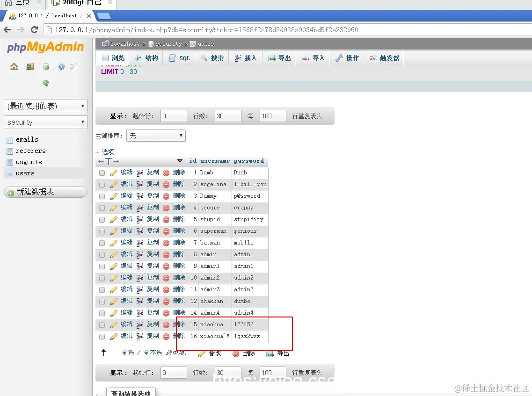532x396 pixels.
Task: Reload the page with refresh icon
Action: coord(34,30)
